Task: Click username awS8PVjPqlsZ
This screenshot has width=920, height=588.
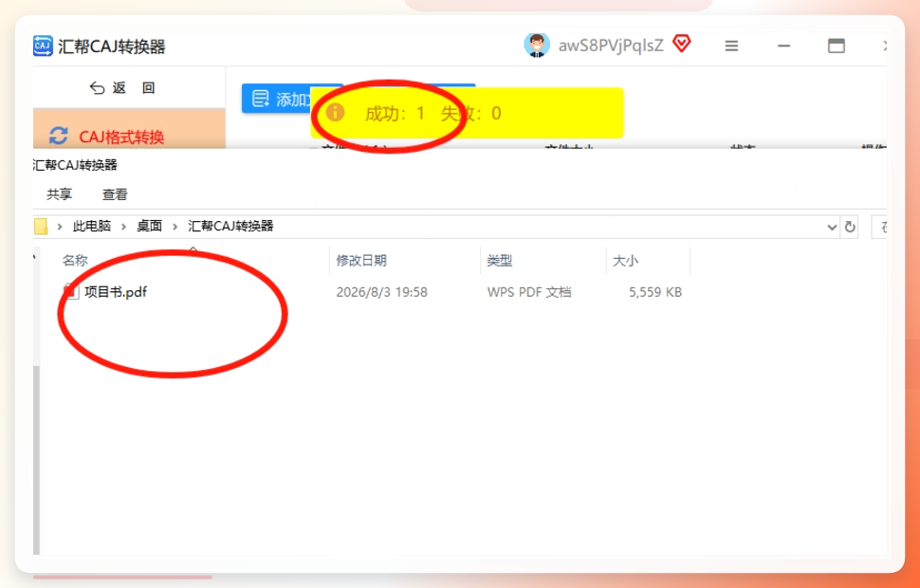Action: [x=611, y=46]
